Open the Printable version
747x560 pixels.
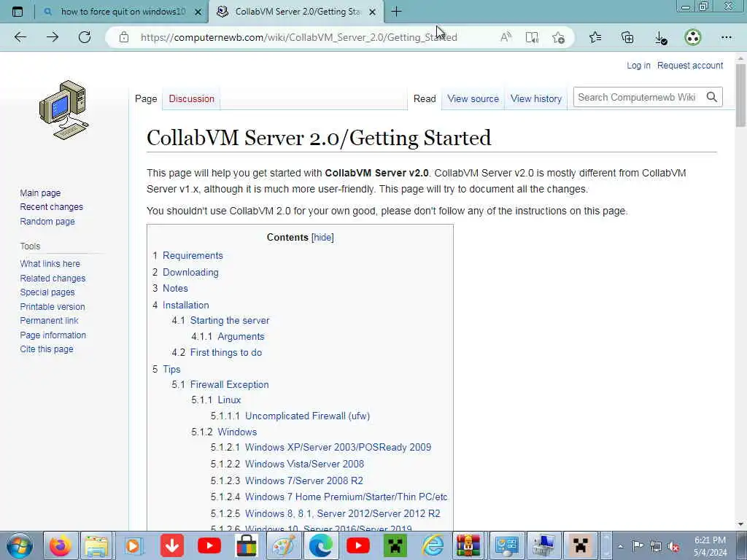tap(53, 306)
